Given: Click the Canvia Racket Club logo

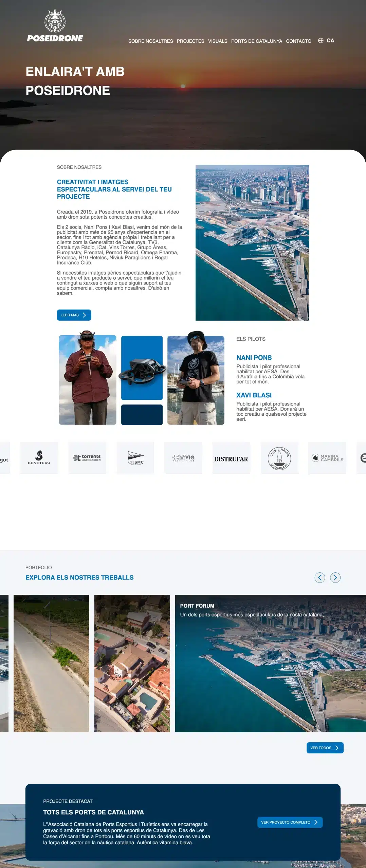Looking at the screenshot, I should pos(183,458).
